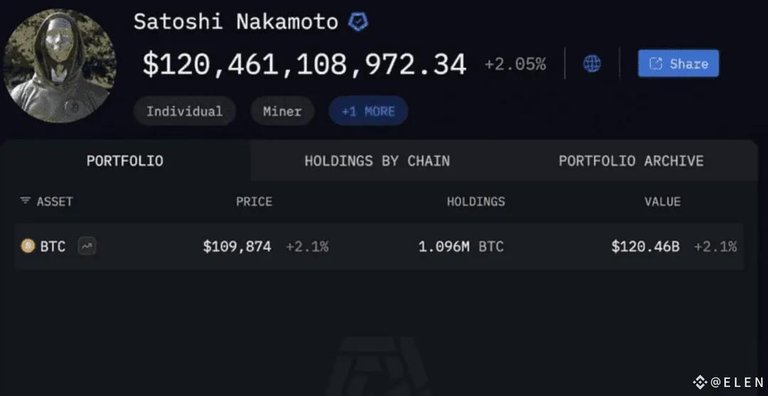The width and height of the screenshot is (768, 396).
Task: Select the Miner tag
Action: pyautogui.click(x=283, y=111)
